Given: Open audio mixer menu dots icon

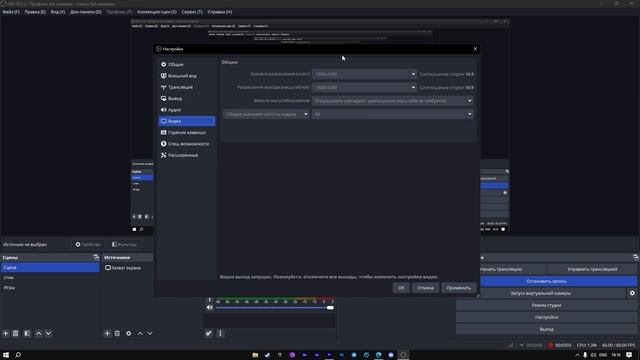Looking at the screenshot, I should click(220, 333).
